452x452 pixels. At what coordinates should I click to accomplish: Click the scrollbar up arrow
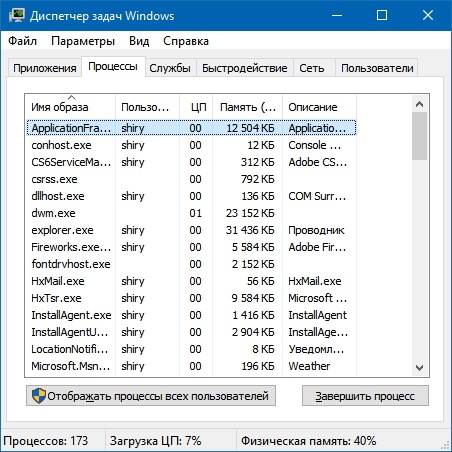[x=419, y=104]
